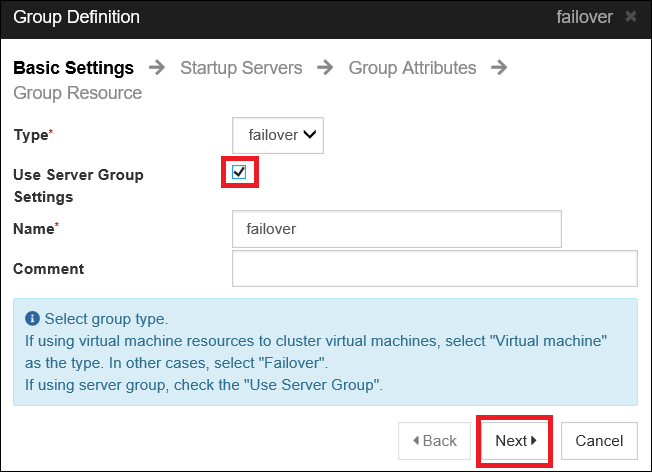Click the Name input field
This screenshot has width=652, height=472.
click(x=397, y=229)
